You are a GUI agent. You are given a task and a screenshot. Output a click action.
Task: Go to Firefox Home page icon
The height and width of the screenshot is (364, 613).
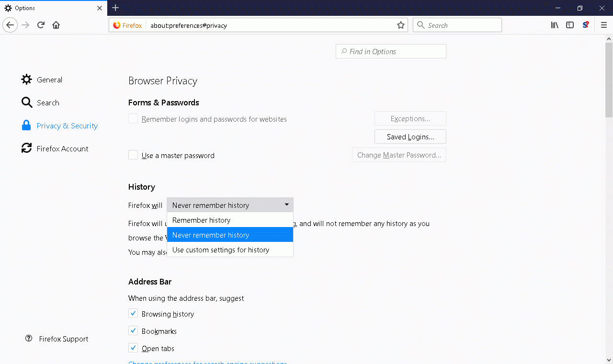56,25
